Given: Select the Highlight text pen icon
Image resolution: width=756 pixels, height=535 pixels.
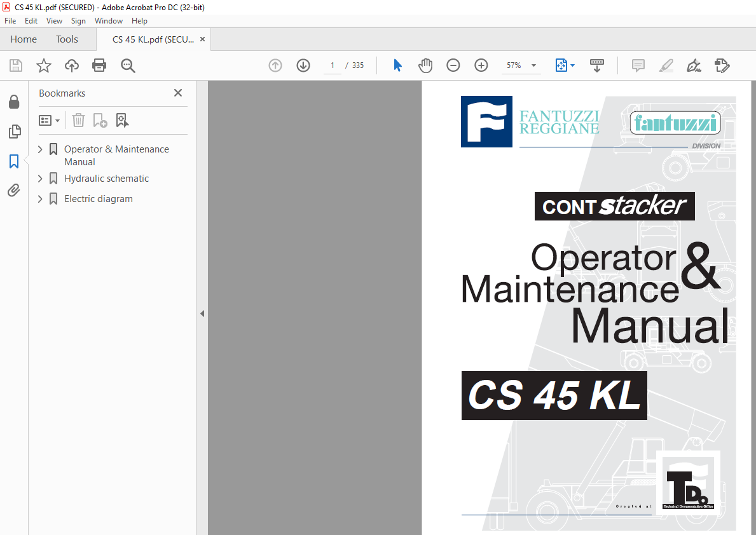Looking at the screenshot, I should pyautogui.click(x=666, y=65).
